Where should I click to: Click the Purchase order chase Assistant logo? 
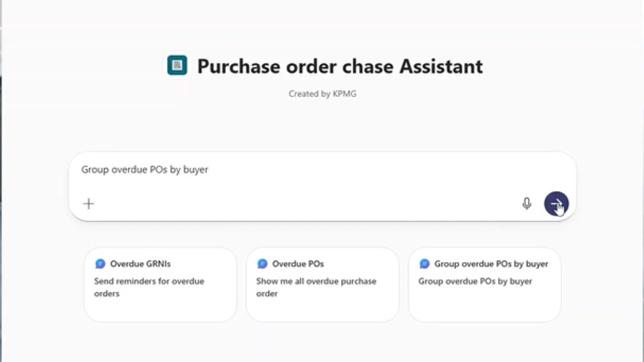(177, 65)
